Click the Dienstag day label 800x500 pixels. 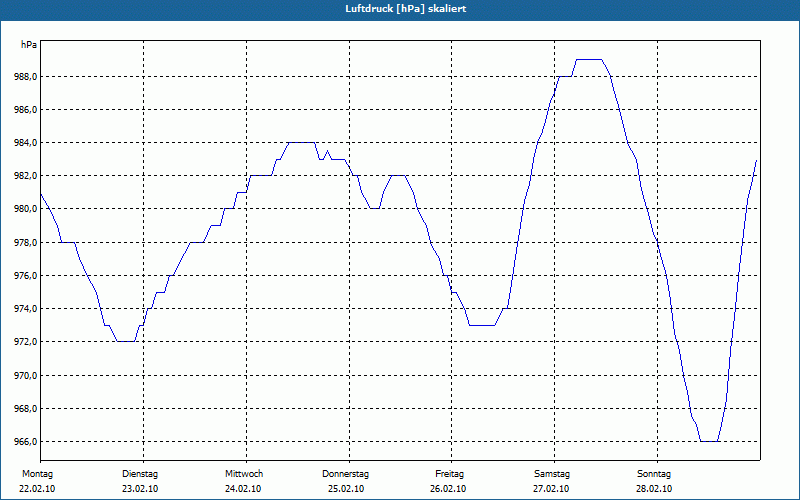point(140,474)
